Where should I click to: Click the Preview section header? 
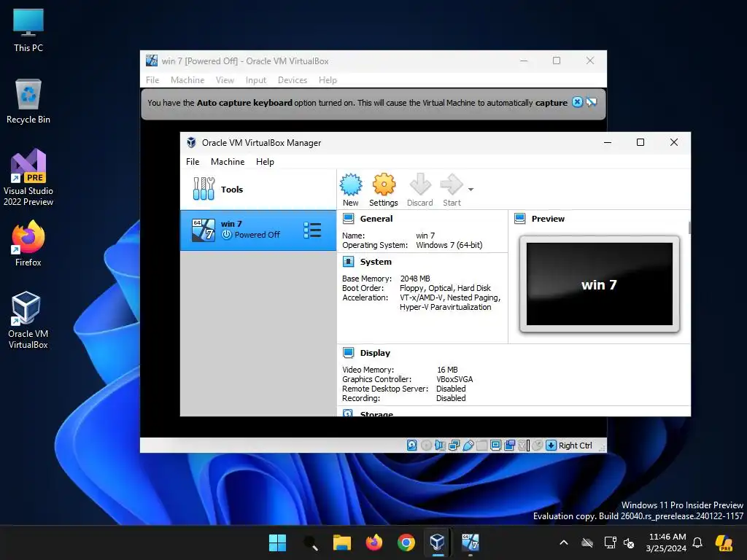pyautogui.click(x=548, y=219)
